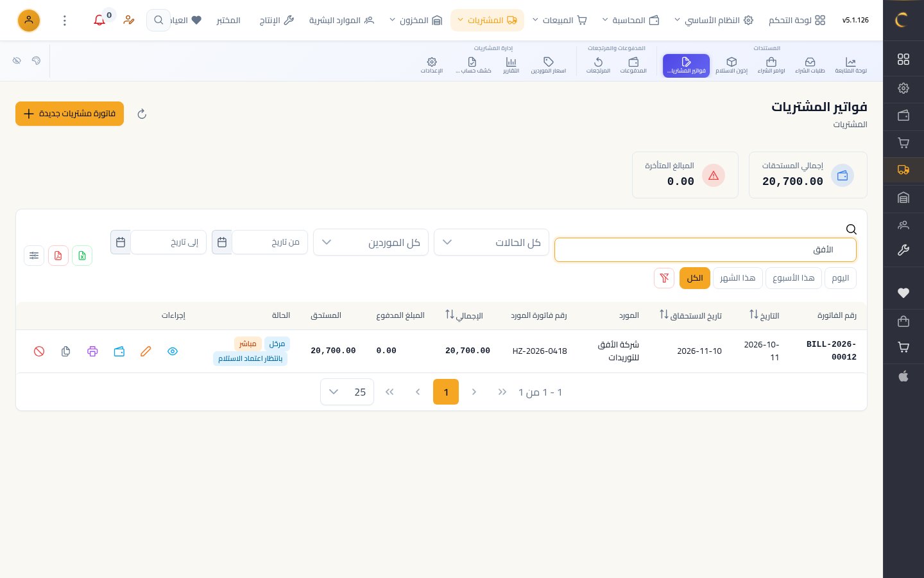Clear filters with the red funnel icon
This screenshot has width=924, height=578.
point(664,278)
